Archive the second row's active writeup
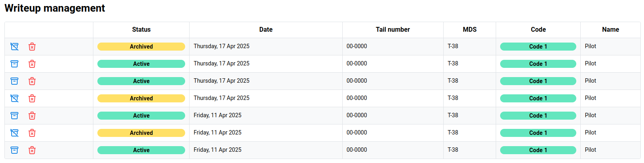Viewport: 644px width, 163px height. [14, 64]
